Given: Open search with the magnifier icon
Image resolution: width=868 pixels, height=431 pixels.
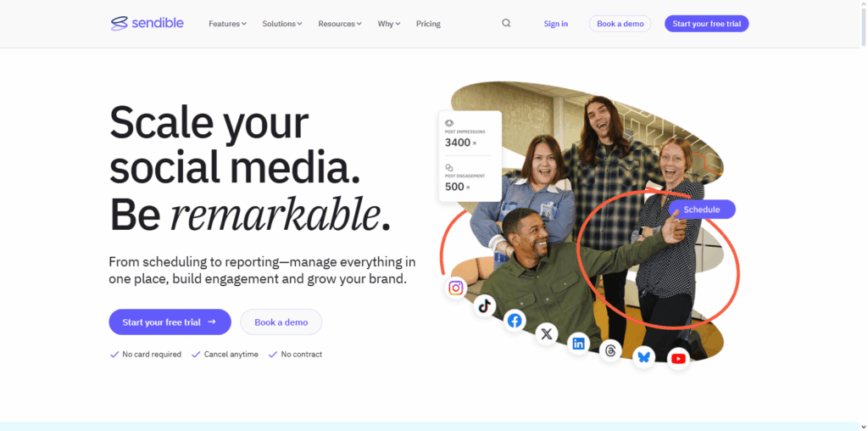Looking at the screenshot, I should tap(506, 24).
